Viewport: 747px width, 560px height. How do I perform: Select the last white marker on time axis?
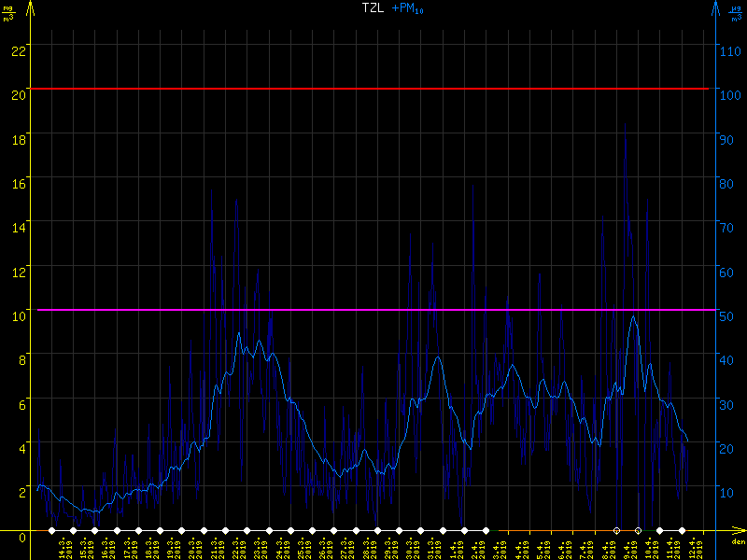point(682,530)
